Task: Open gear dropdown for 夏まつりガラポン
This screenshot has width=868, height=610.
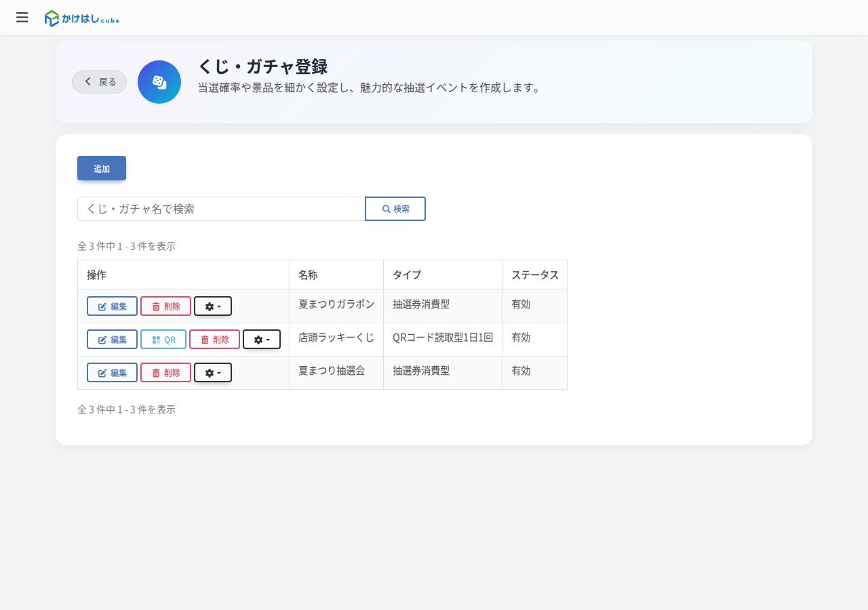Action: [x=213, y=306]
